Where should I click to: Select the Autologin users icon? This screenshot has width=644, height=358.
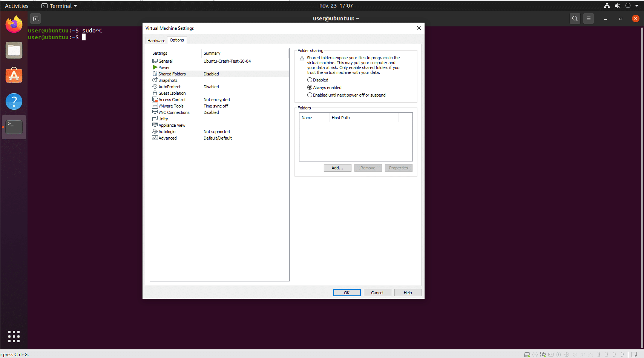[x=155, y=132]
